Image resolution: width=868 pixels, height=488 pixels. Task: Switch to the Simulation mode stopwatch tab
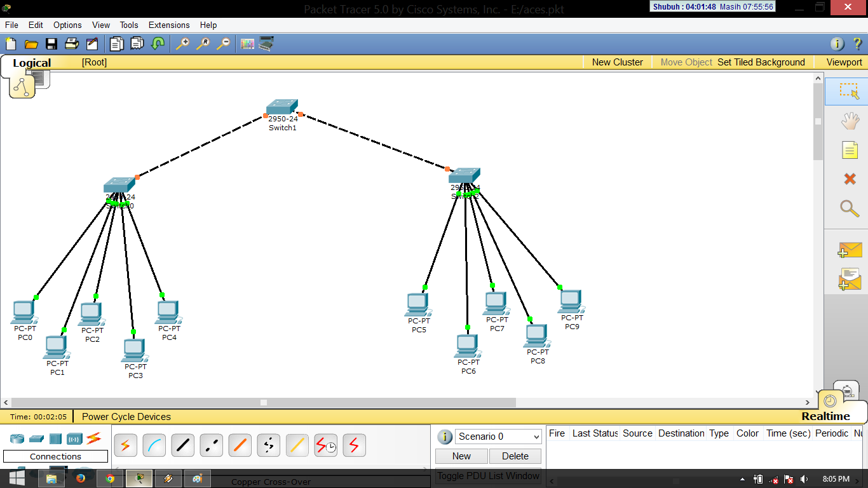coord(846,390)
